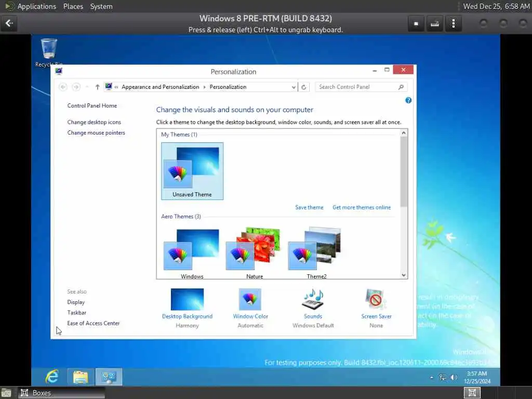
Task: Click the Boxes window in bottom panel
Action: click(61, 393)
